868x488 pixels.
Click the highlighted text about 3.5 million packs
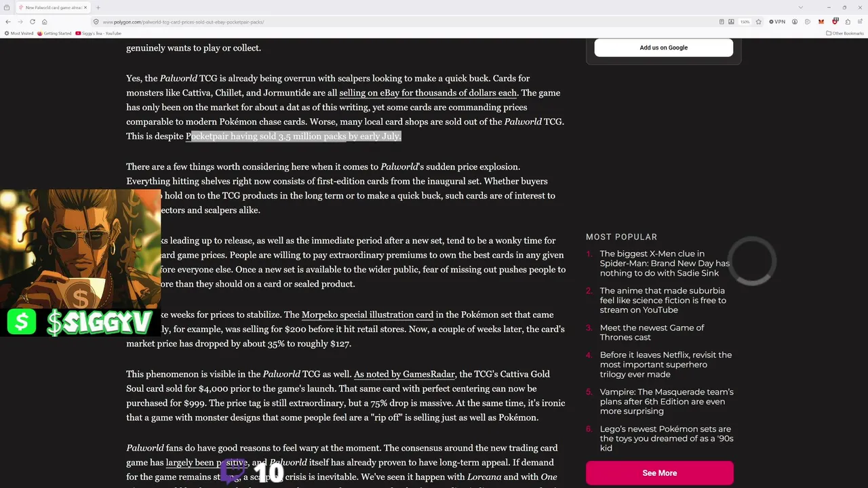pyautogui.click(x=294, y=136)
